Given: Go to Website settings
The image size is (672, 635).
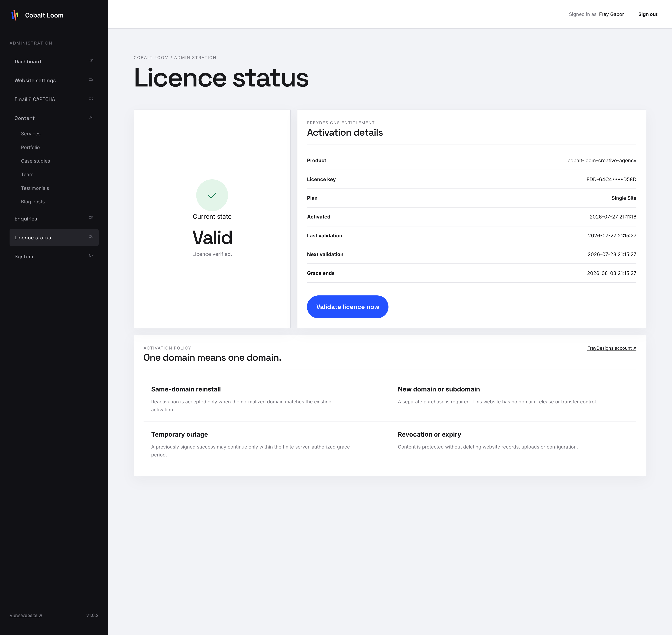Looking at the screenshot, I should [54, 80].
